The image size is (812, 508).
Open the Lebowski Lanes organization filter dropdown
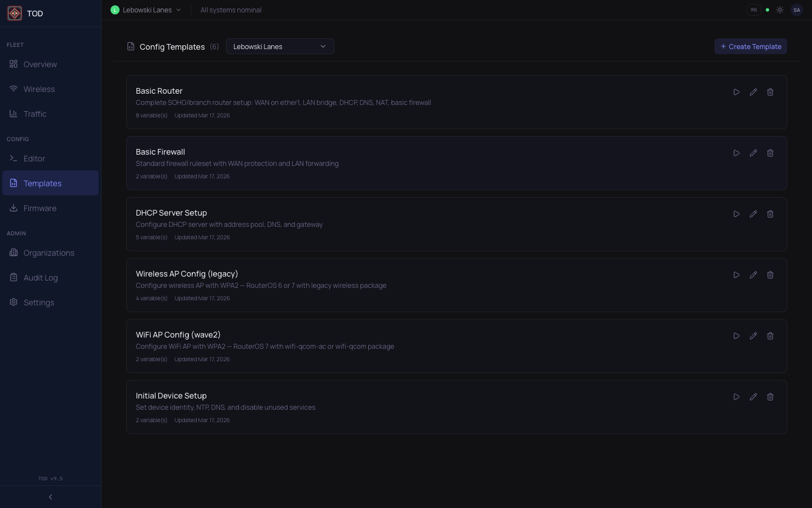pos(280,46)
